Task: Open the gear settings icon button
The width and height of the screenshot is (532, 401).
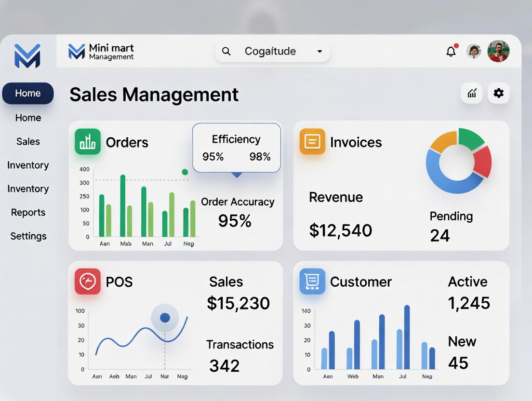Action: 499,93
